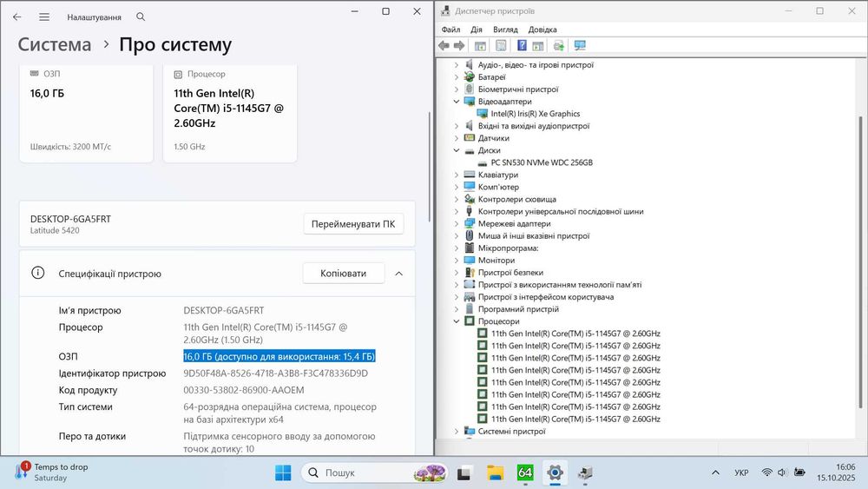
Task: Select the Комп'ютер tree item
Action: [x=498, y=187]
